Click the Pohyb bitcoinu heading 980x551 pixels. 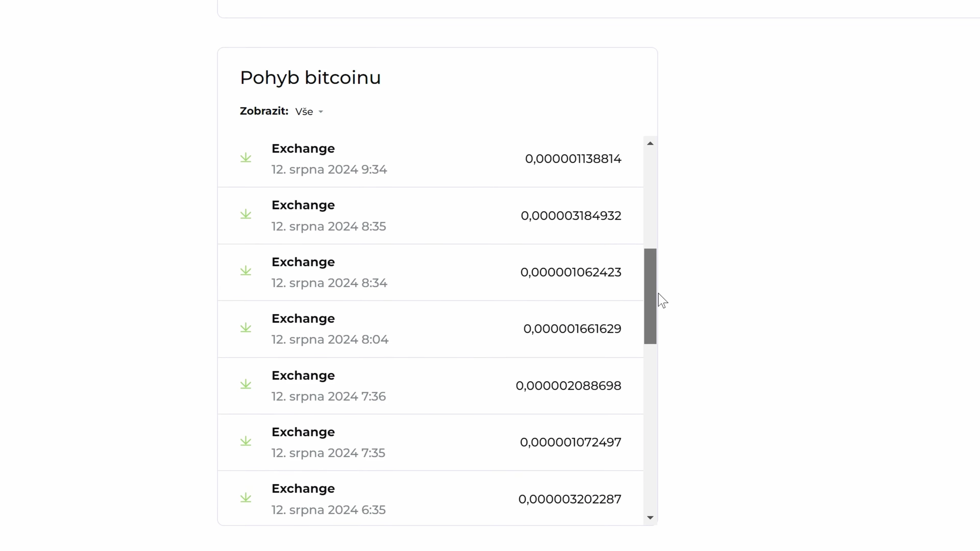[x=310, y=78]
